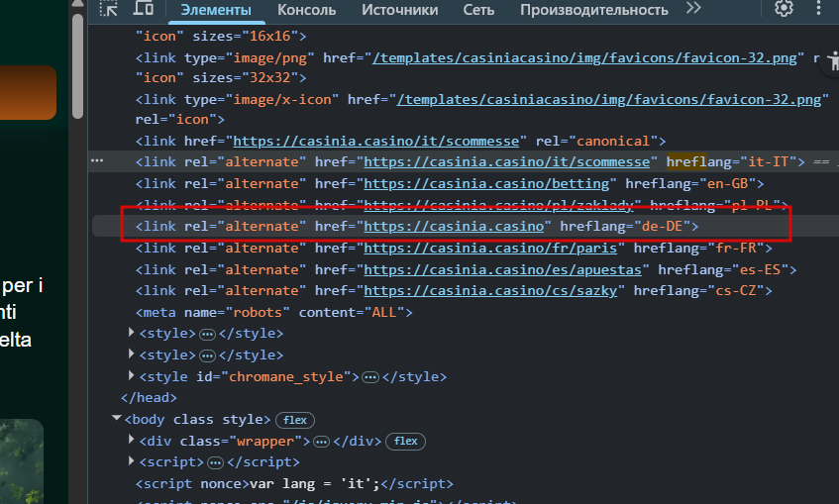Show collapsed content of second style ellipsis

207,355
